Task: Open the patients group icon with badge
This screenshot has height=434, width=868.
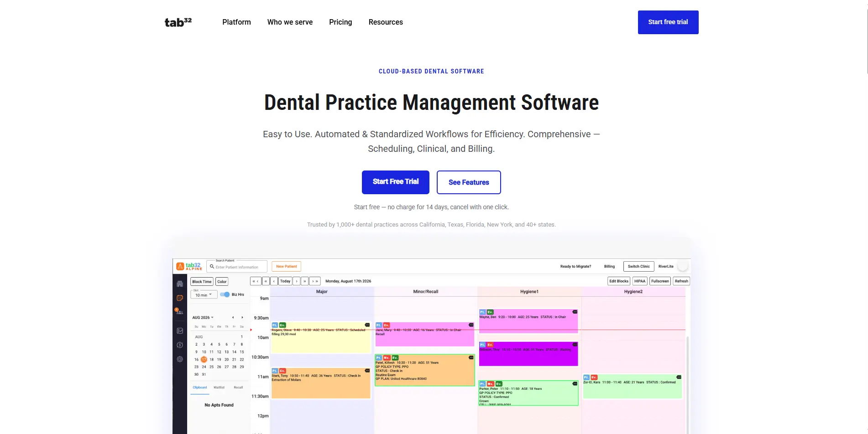Action: tap(179, 311)
